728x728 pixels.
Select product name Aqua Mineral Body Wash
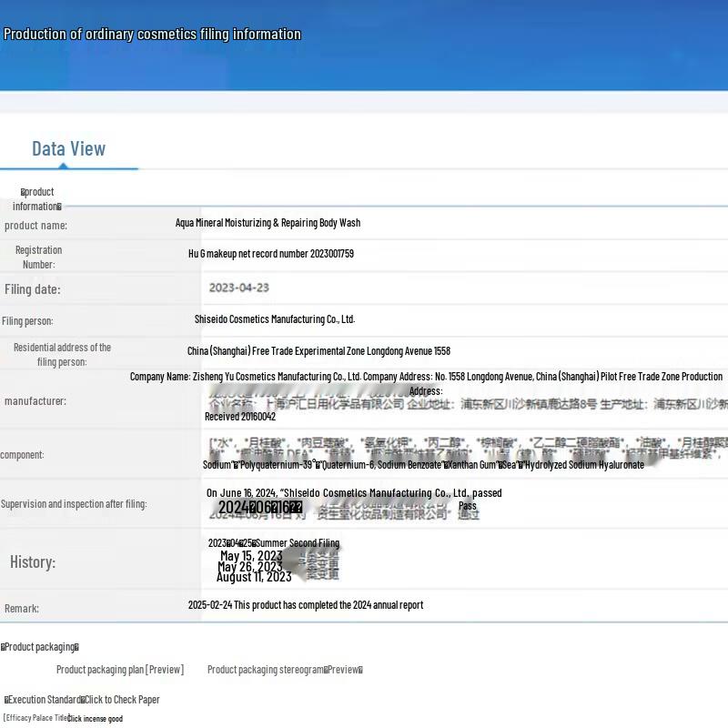tap(268, 223)
